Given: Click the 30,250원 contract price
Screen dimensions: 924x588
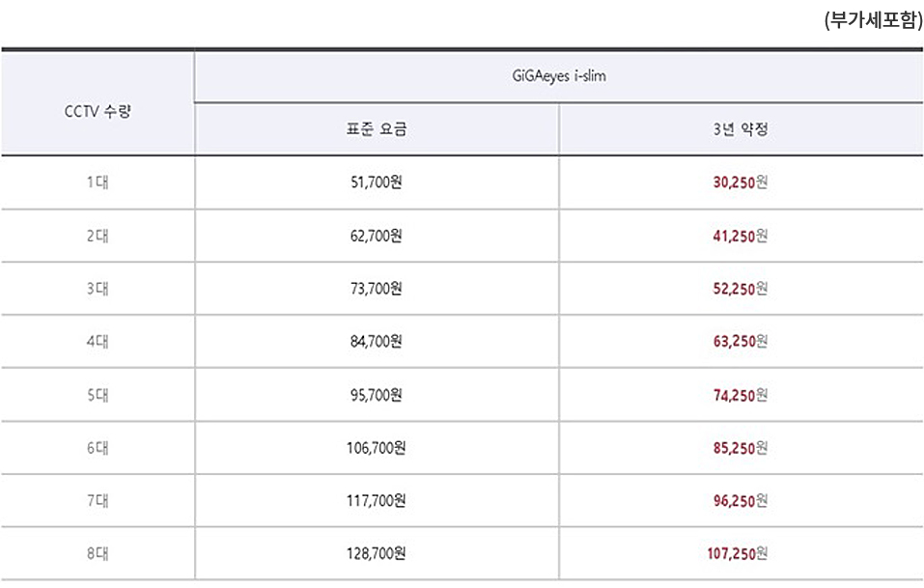Looking at the screenshot, I should pos(740,182).
